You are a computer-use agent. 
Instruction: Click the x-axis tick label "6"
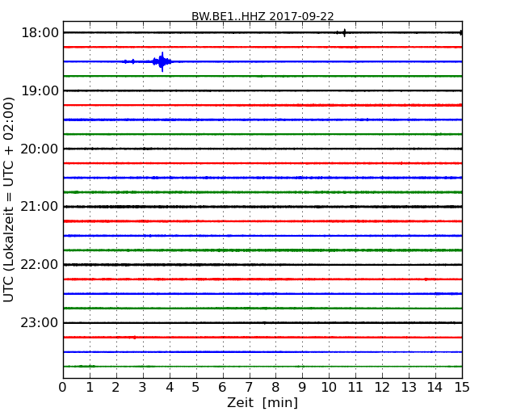[x=223, y=387]
